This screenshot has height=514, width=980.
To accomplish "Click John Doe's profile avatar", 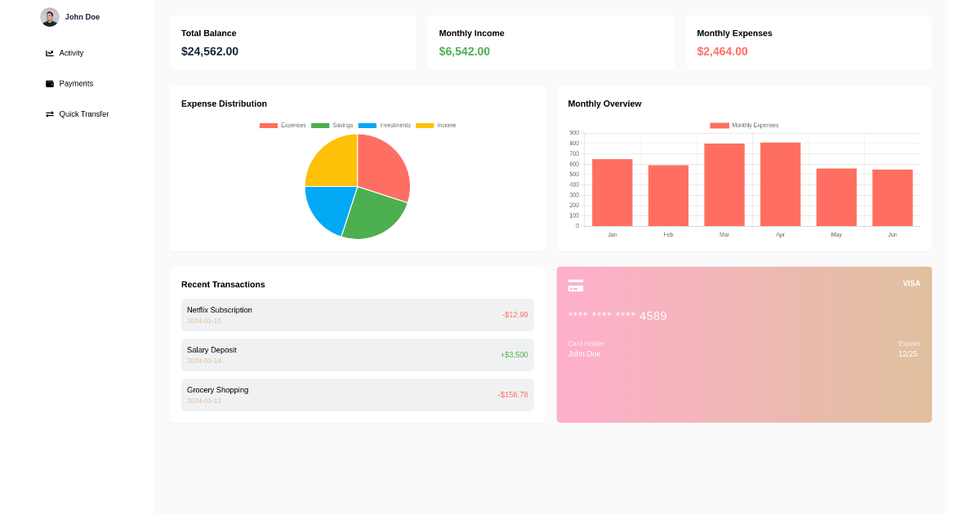I will coord(49,16).
